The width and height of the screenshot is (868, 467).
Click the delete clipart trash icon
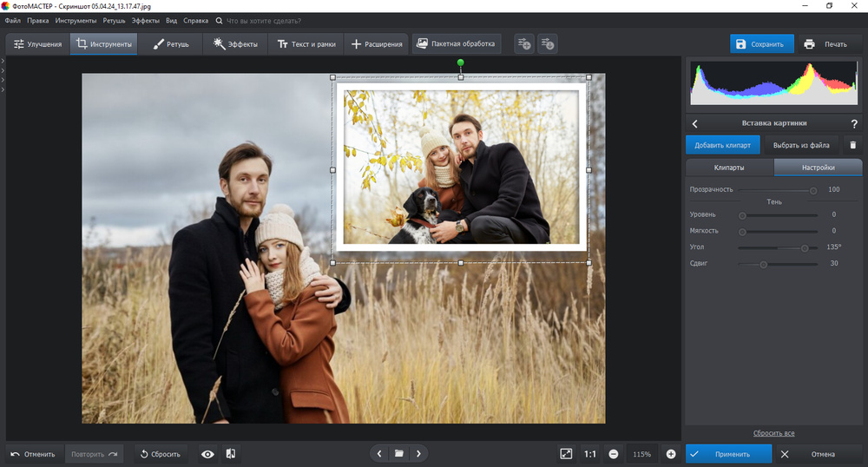[852, 146]
